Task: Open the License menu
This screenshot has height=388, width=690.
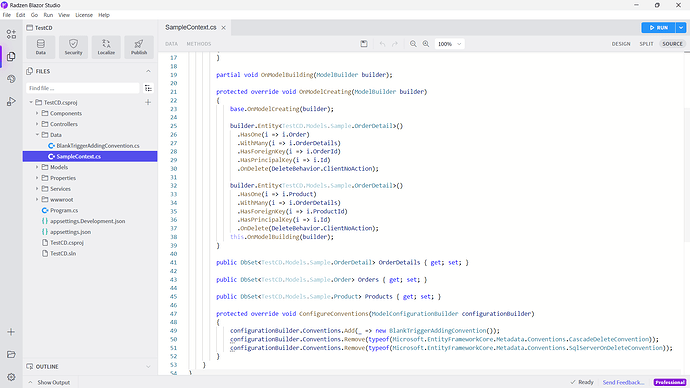Action: (x=84, y=15)
